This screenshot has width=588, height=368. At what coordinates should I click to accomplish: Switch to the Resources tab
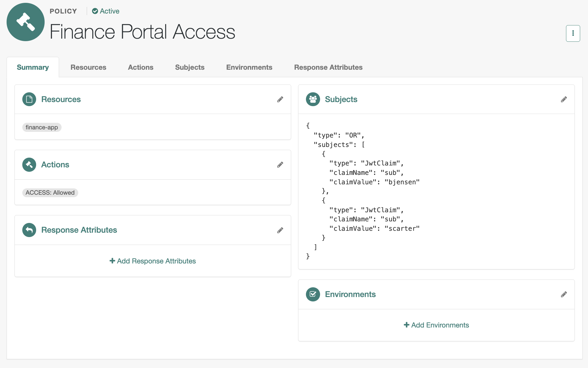[x=88, y=67]
